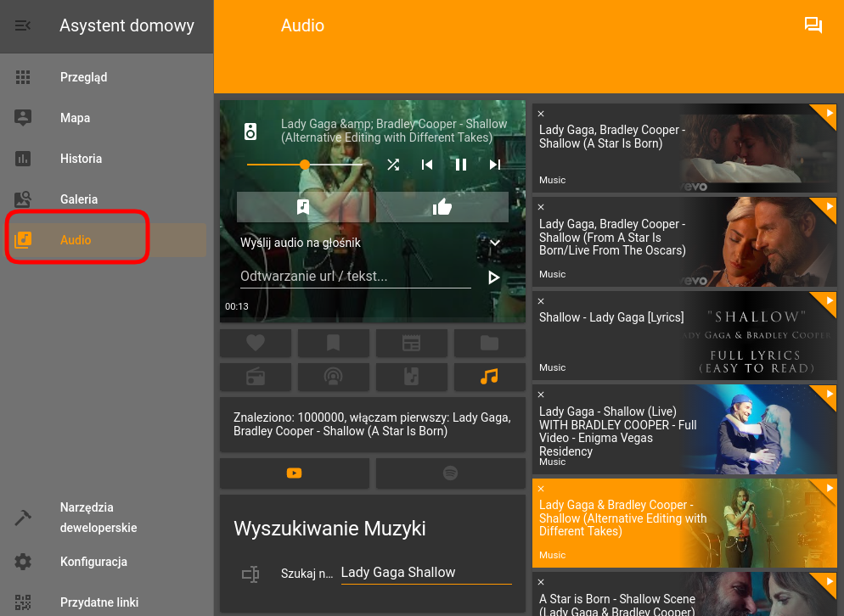Skip to previous track

click(x=427, y=165)
